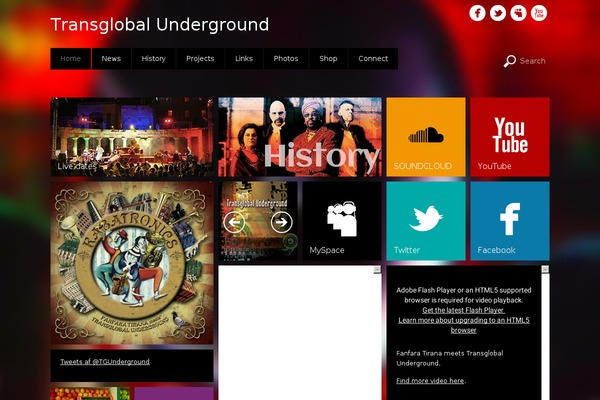Viewport: 600px width, 400px height.
Task: Click into the Search field
Action: click(x=532, y=61)
